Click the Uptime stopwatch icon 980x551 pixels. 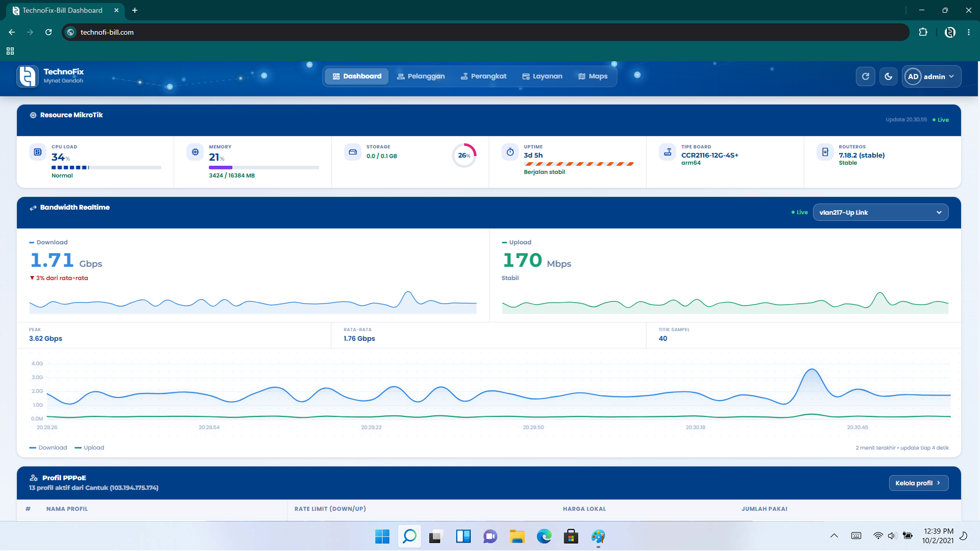510,152
